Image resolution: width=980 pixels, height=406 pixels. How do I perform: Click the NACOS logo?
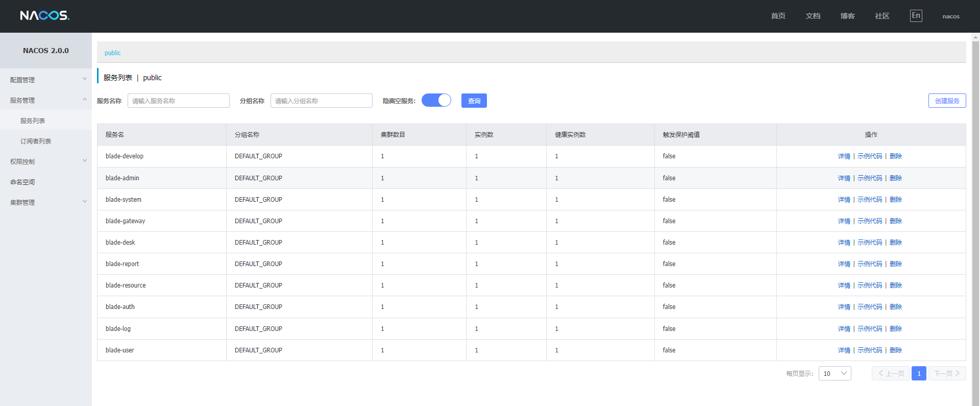[45, 15]
